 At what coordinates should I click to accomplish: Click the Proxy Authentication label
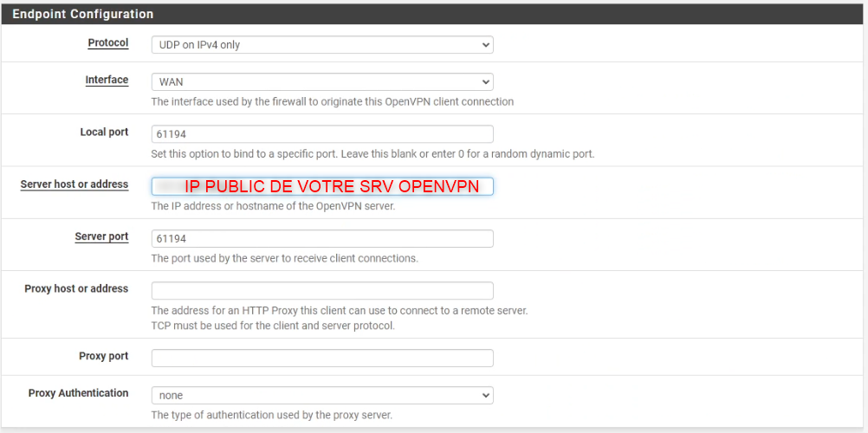point(78,393)
